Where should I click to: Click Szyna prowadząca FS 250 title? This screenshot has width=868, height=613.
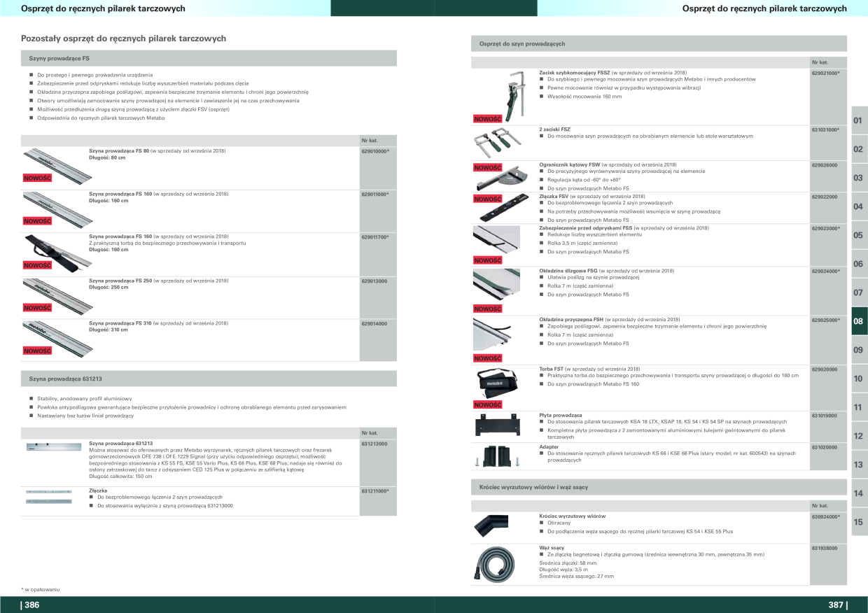coord(119,281)
